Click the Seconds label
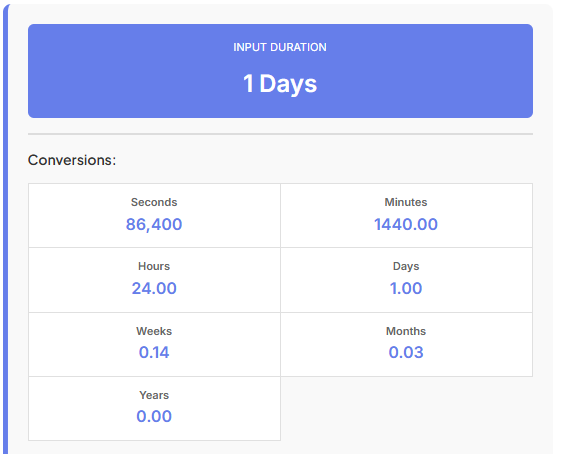 pos(154,202)
